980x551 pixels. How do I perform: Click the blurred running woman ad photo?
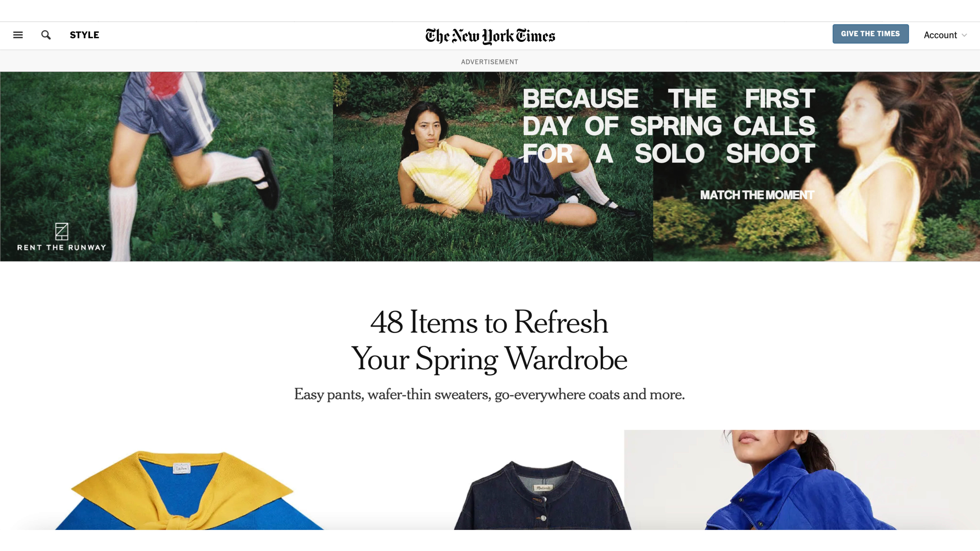[816, 167]
